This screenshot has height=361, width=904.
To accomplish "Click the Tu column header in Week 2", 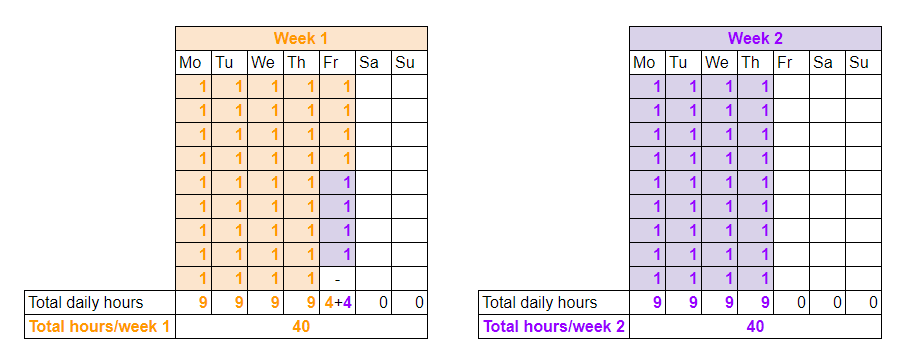I will (684, 62).
